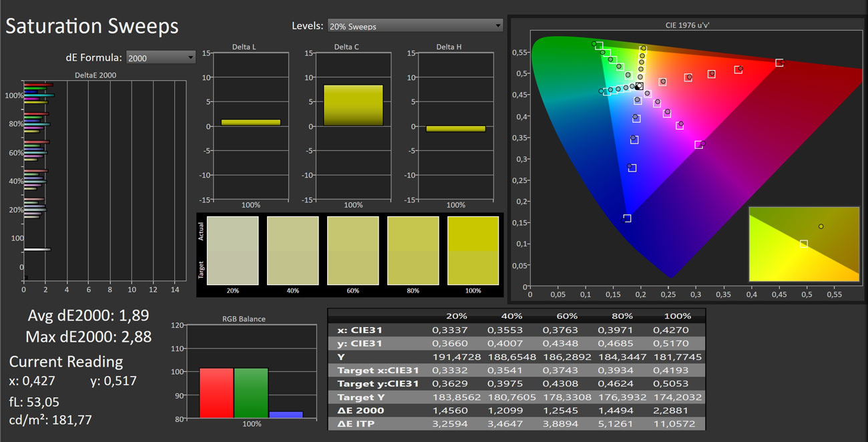868x442 pixels.
Task: Select the 20% saturation yellow swatch
Action: (232, 250)
